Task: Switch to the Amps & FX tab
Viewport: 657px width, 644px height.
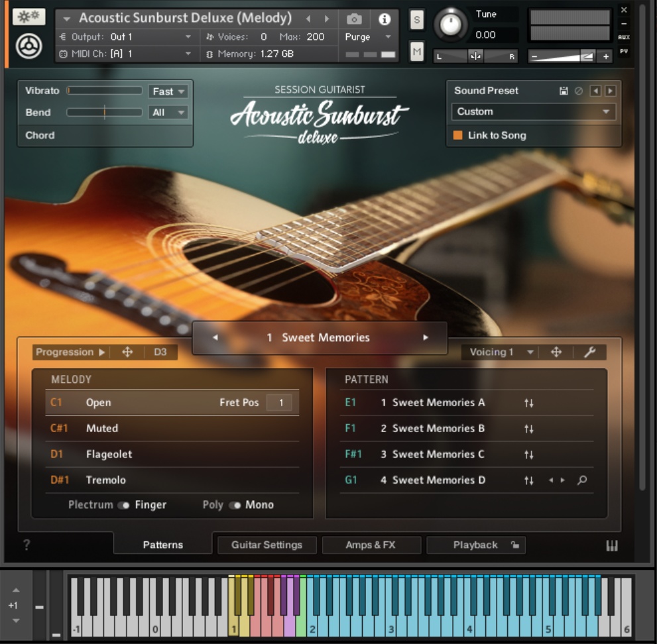Action: 371,545
